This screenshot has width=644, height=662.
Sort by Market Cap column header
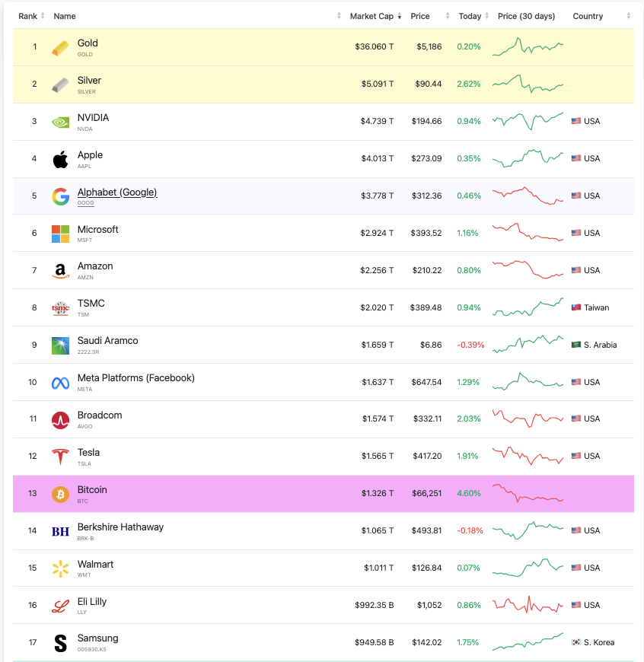point(370,16)
